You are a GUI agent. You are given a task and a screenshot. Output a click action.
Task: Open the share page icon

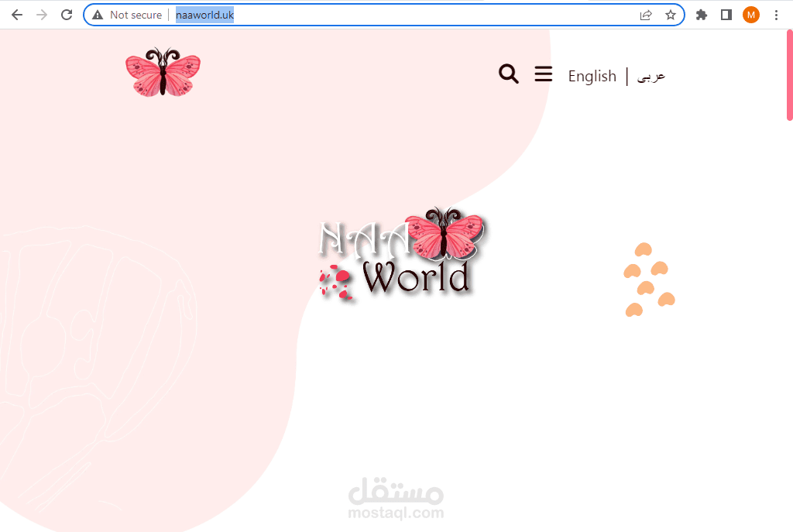coord(645,14)
